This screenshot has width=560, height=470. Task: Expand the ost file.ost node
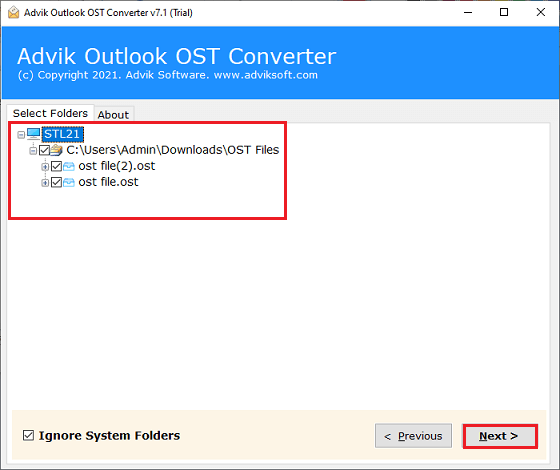[45, 183]
